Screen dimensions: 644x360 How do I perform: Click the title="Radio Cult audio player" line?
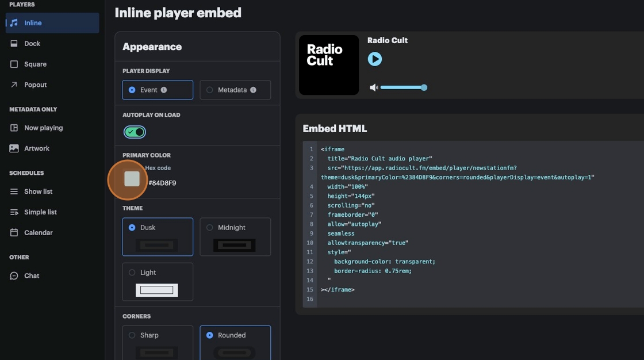380,159
